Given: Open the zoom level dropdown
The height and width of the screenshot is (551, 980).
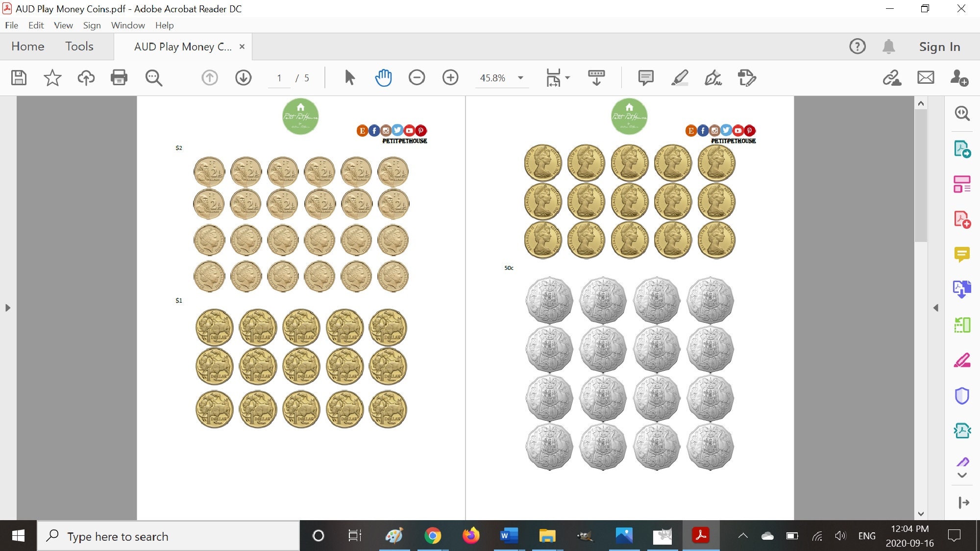Looking at the screenshot, I should click(x=520, y=78).
